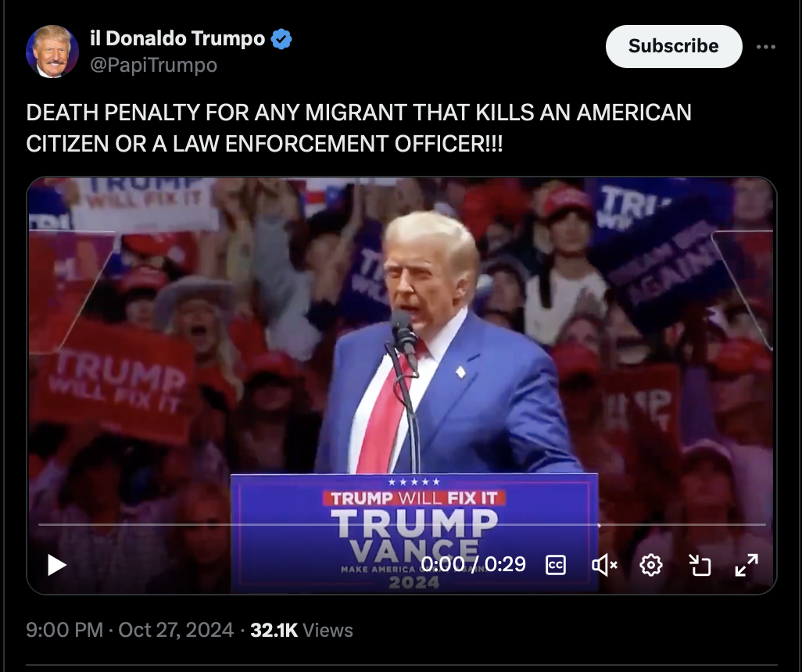Viewport: 802px width, 672px height.
Task: Expand video to fullscreen
Action: (747, 565)
